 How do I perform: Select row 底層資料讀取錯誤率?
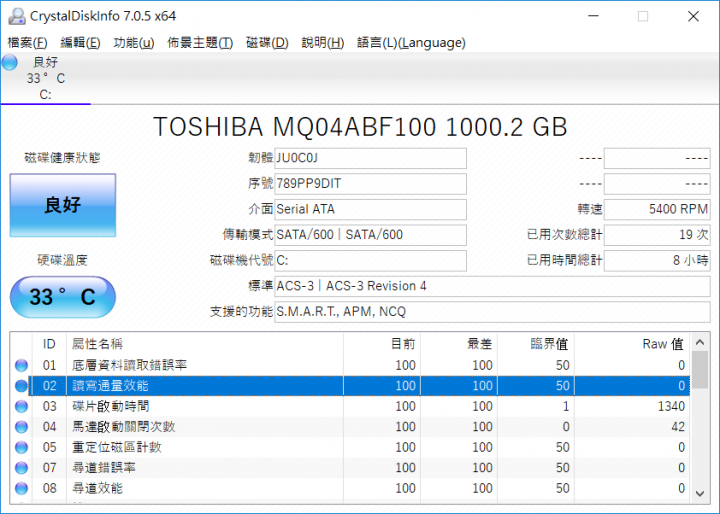(350, 366)
